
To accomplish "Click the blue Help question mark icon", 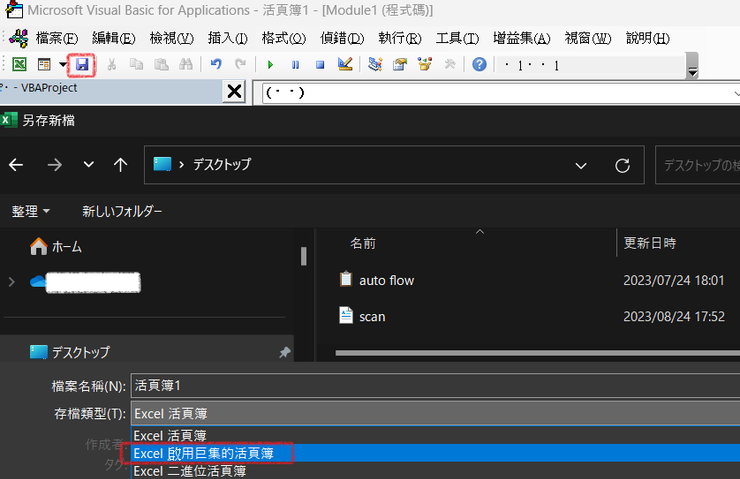I will [479, 64].
